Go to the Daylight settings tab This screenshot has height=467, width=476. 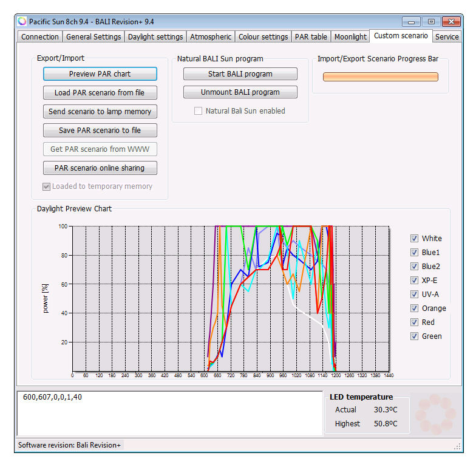click(x=155, y=37)
